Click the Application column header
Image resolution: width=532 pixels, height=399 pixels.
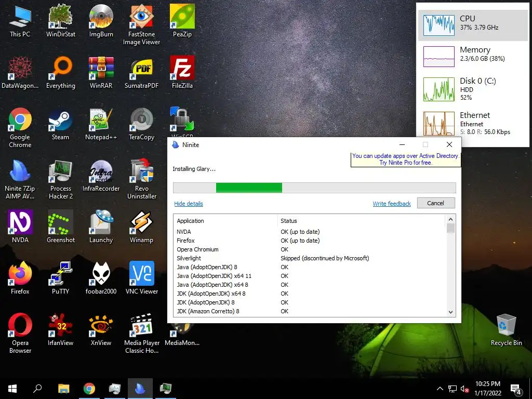point(225,220)
